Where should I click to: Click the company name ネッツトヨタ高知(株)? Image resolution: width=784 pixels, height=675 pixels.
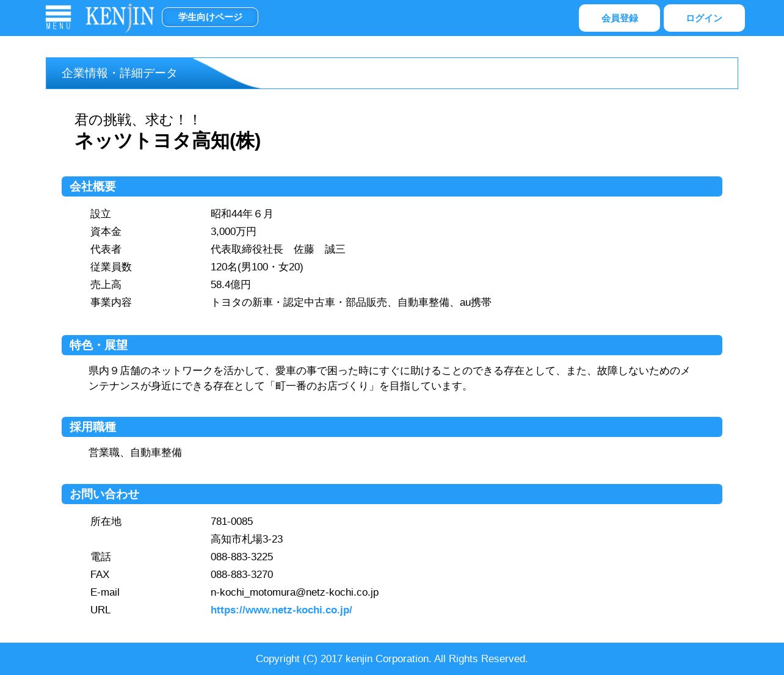click(167, 141)
